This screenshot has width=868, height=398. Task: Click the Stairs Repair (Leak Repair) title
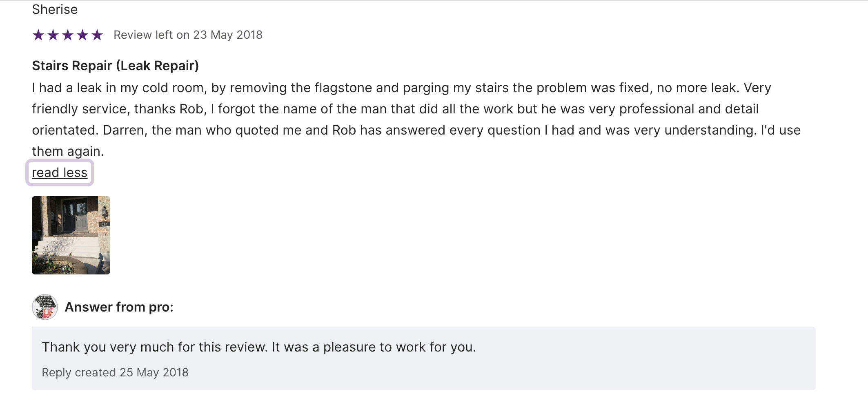tap(115, 66)
